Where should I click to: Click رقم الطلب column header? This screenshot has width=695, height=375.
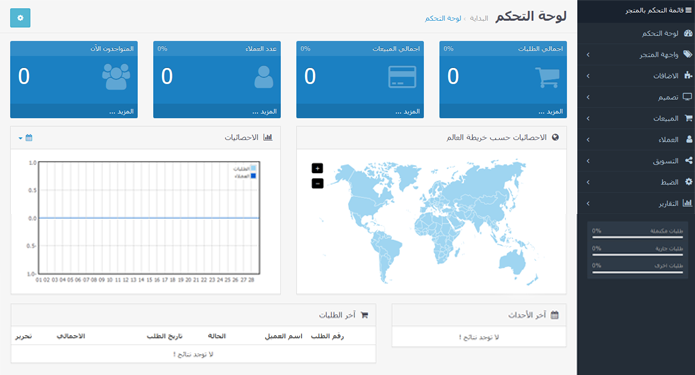[328, 336]
